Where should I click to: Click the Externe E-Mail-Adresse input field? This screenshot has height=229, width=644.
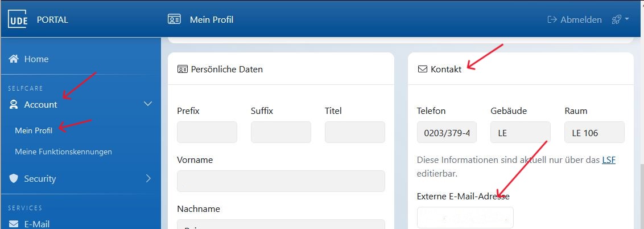(465, 217)
